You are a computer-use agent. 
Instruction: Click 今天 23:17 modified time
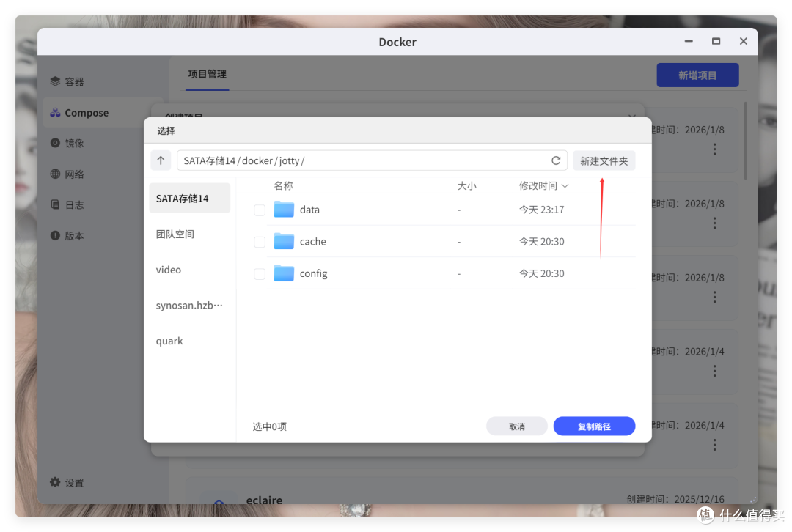541,210
